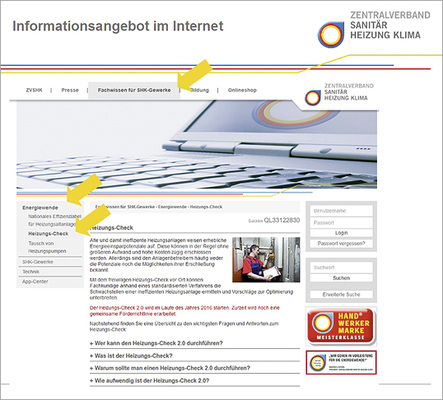443x400 pixels.
Task: Open Tausch von Heizungspumpen sidebar link
Action: coord(47,247)
